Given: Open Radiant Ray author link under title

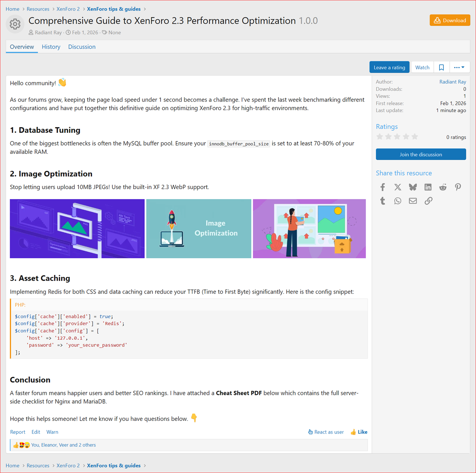Looking at the screenshot, I should point(48,33).
